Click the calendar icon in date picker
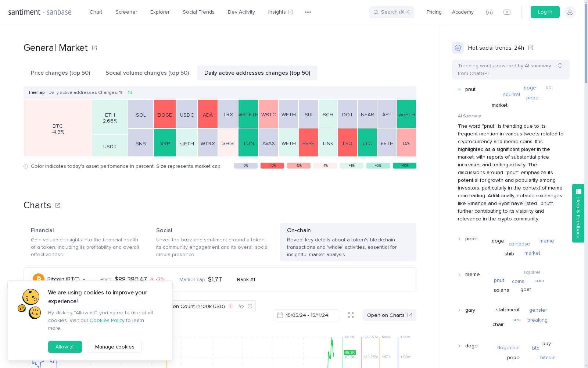The height and width of the screenshot is (368, 588). tap(280, 315)
